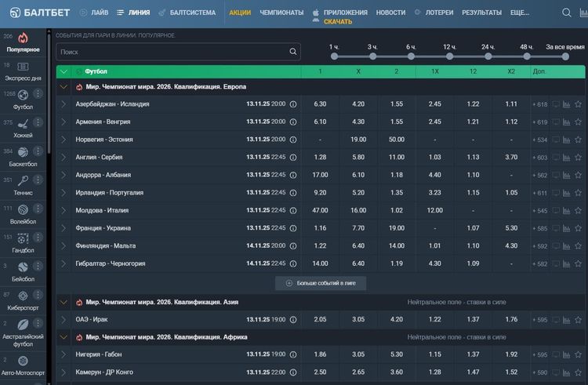
Task: Open statistics chart for Азербайджан - Исландия
Action: (x=567, y=104)
